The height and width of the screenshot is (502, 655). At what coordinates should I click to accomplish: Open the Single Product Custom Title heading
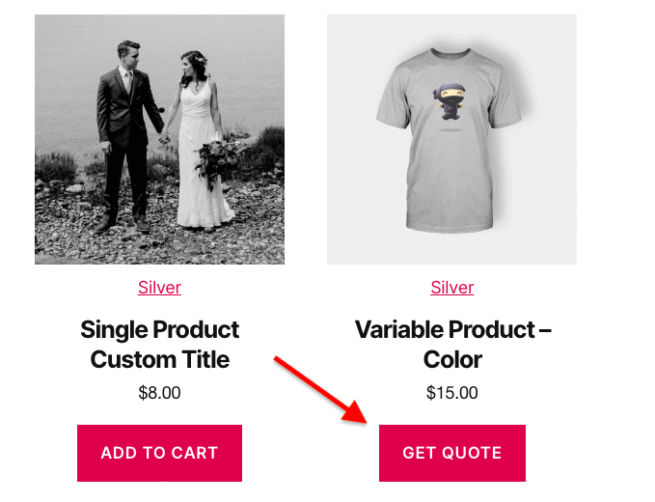(159, 344)
